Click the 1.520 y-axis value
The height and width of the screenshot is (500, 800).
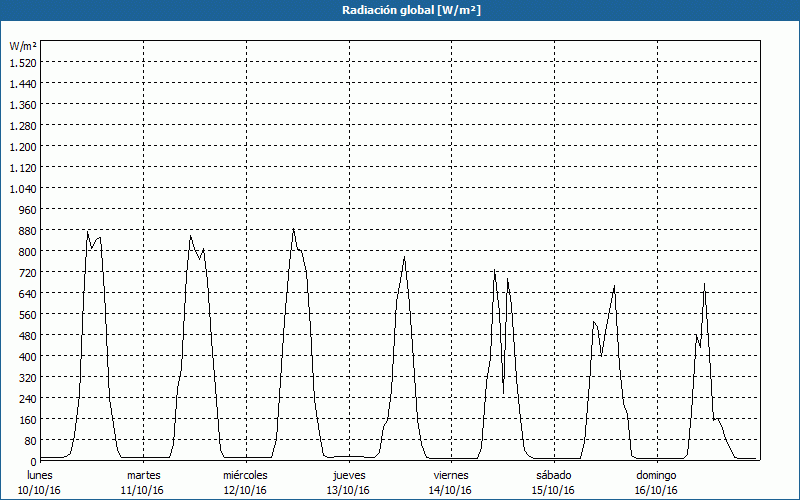[x=22, y=63]
